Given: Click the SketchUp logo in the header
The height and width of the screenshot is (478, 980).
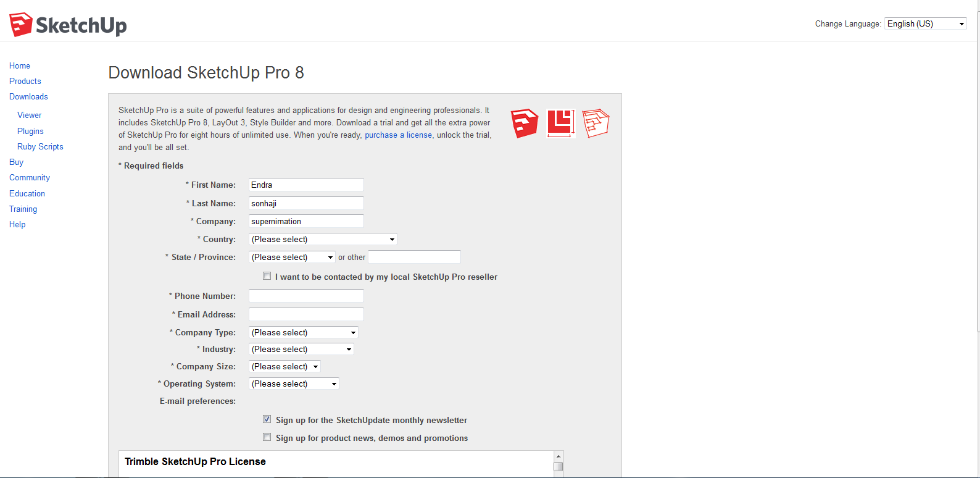Looking at the screenshot, I should [68, 25].
